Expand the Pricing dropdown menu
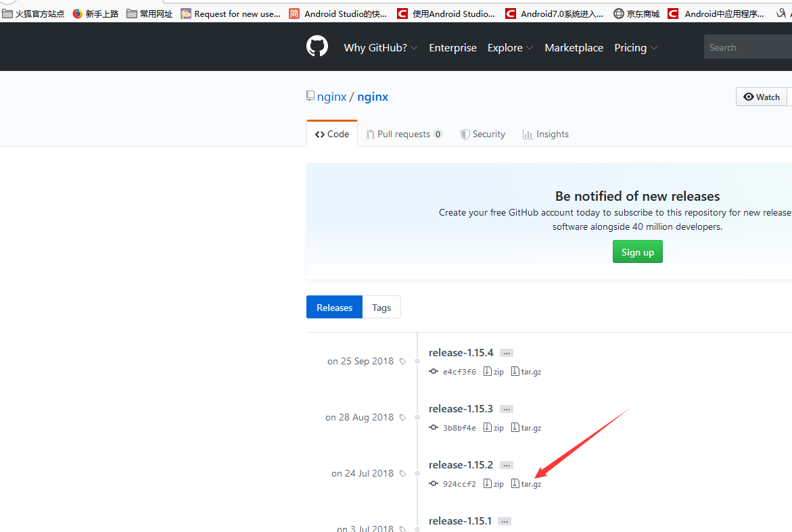Screen dimensions: 792x532 [635, 47]
